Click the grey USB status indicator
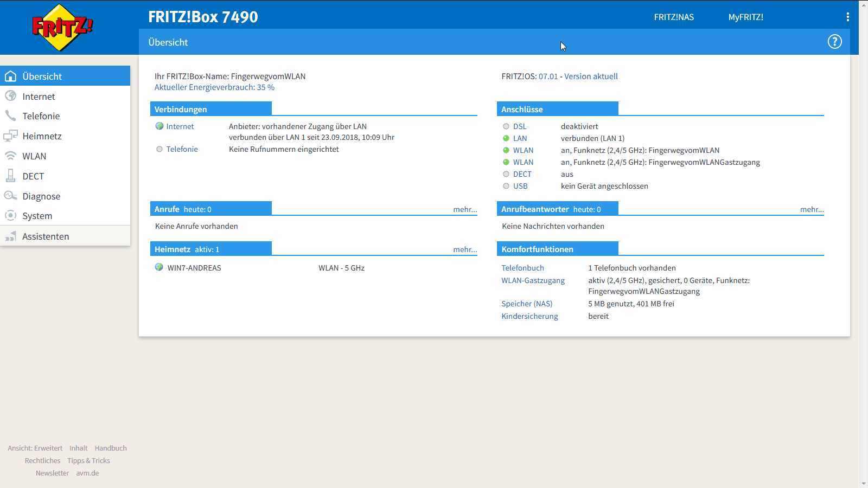 tap(506, 186)
